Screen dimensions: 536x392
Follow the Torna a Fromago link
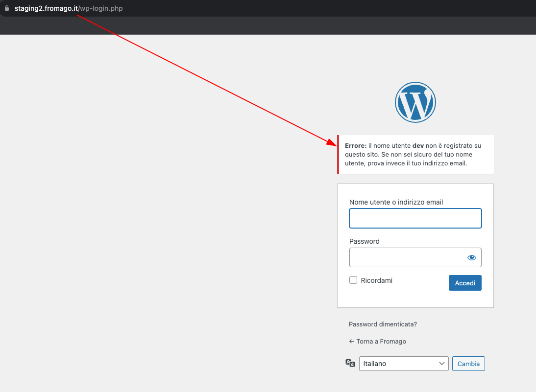tap(377, 341)
